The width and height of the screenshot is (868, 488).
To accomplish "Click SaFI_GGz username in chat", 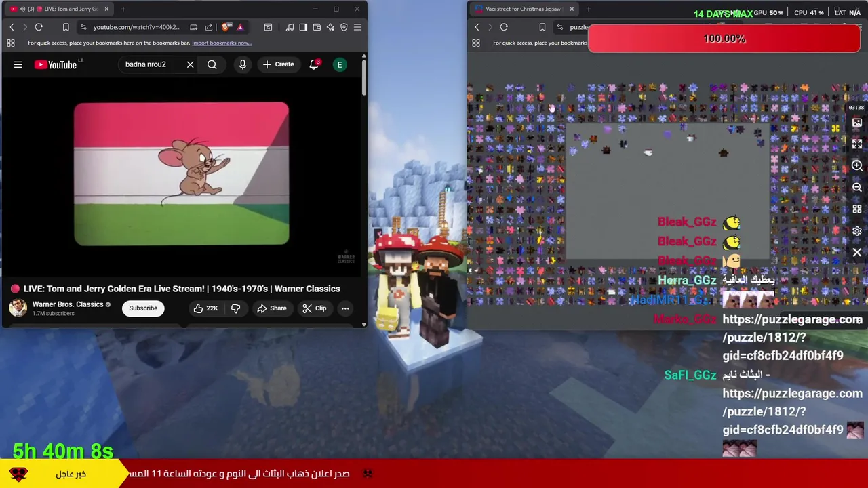I will click(x=690, y=375).
